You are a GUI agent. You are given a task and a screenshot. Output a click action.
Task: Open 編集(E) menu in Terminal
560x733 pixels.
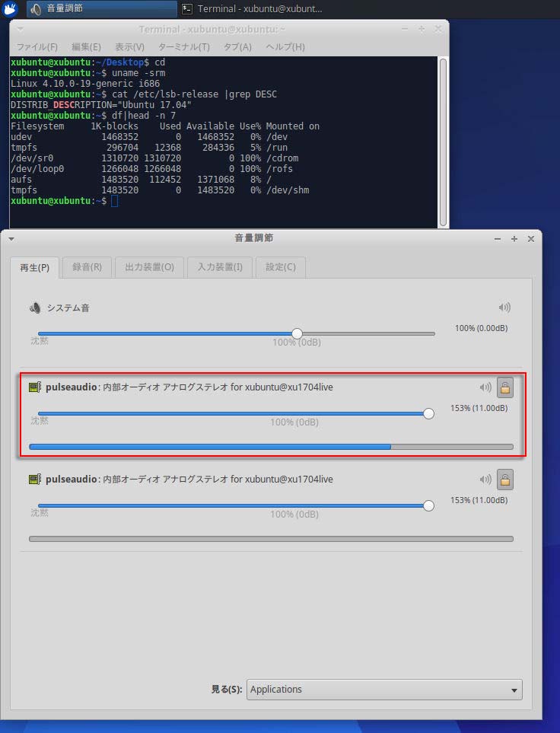[x=86, y=46]
